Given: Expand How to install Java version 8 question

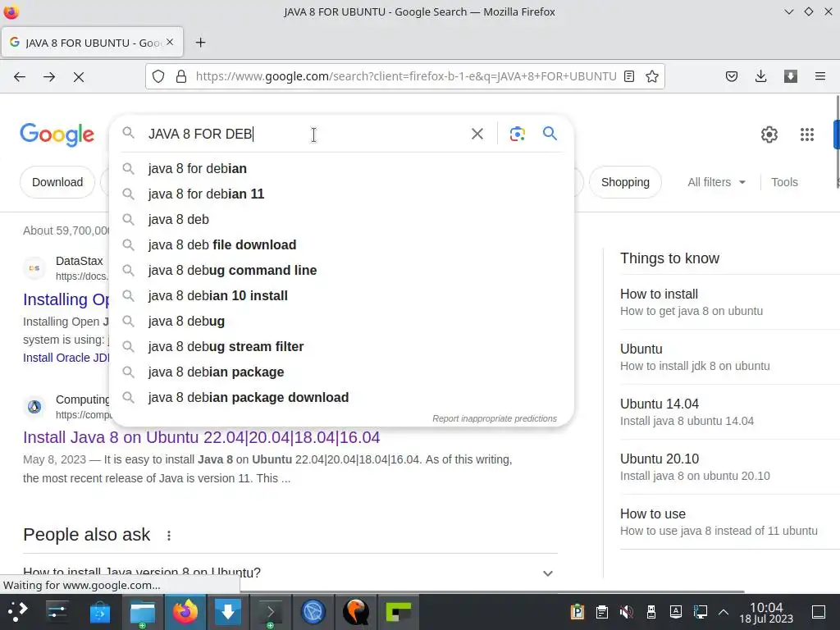Looking at the screenshot, I should click(290, 572).
